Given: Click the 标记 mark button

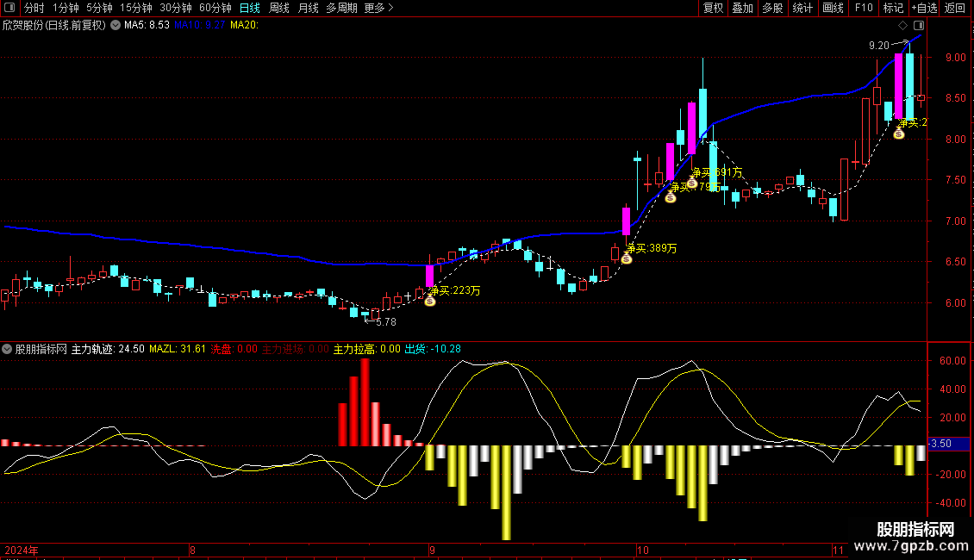Looking at the screenshot, I should [893, 8].
